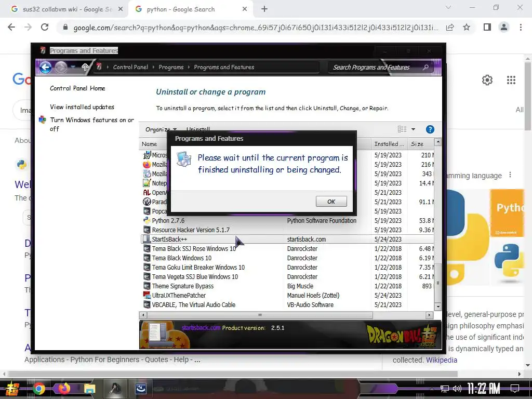Select Tema Black Windows 10 entry
This screenshot has width=532, height=399.
[x=287, y=258]
